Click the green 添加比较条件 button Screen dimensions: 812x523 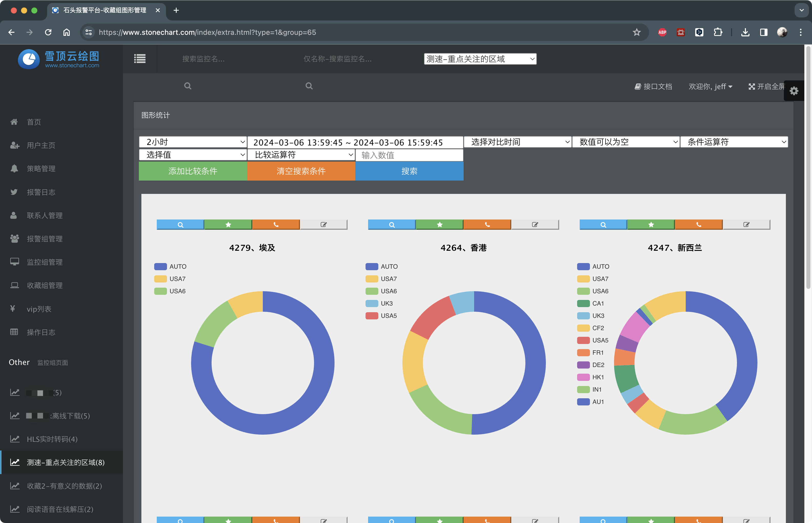[x=193, y=171]
